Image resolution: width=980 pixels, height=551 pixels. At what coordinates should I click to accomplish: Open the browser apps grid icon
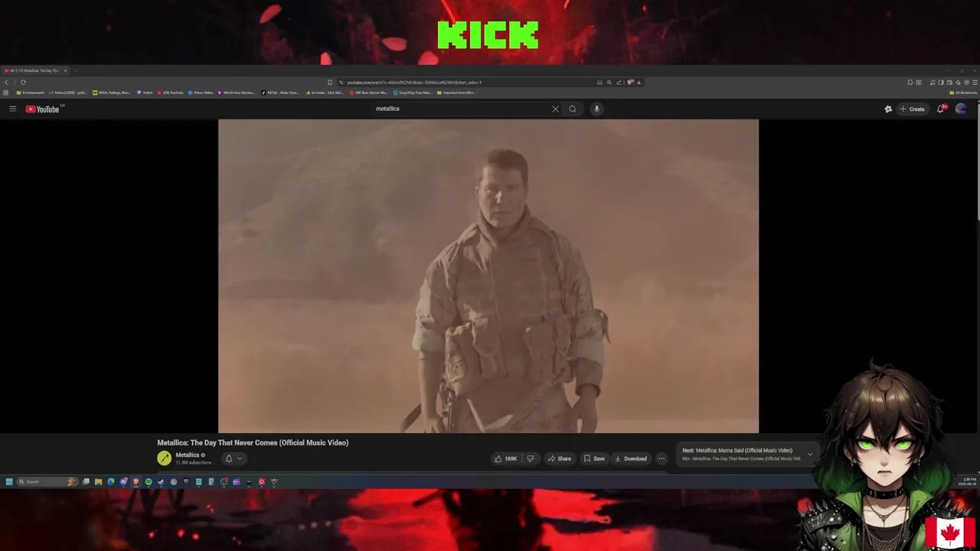pyautogui.click(x=6, y=93)
